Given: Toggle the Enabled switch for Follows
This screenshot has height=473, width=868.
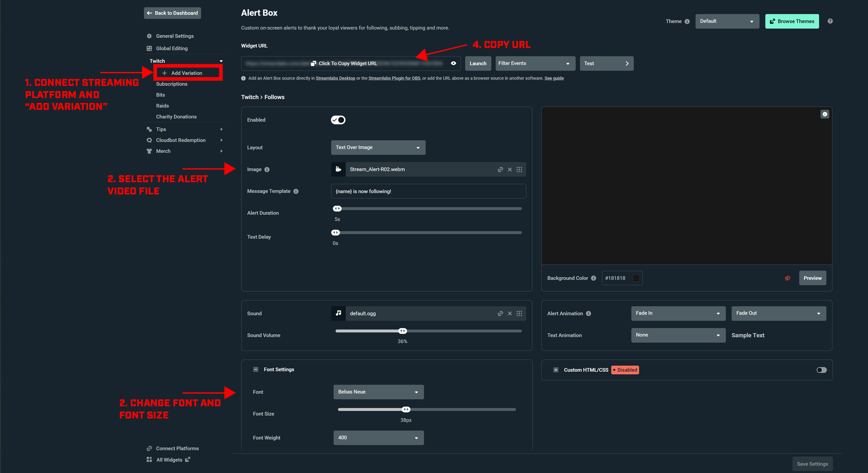Looking at the screenshot, I should [x=338, y=120].
